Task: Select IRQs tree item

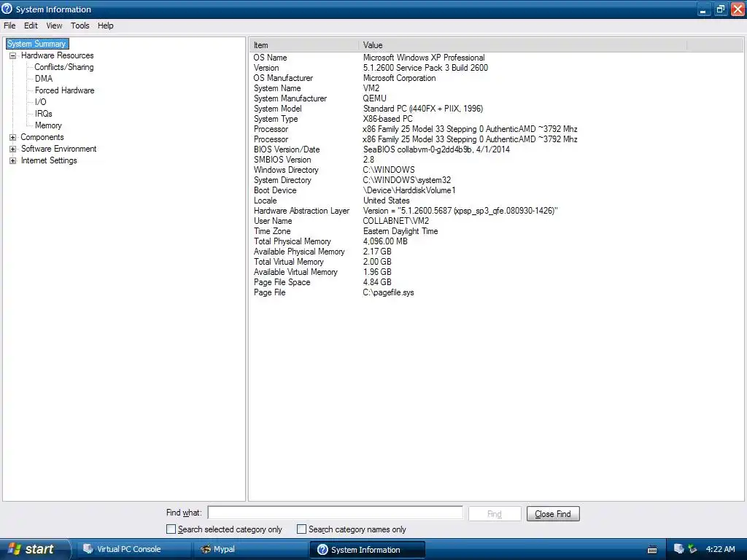Action: (x=43, y=114)
